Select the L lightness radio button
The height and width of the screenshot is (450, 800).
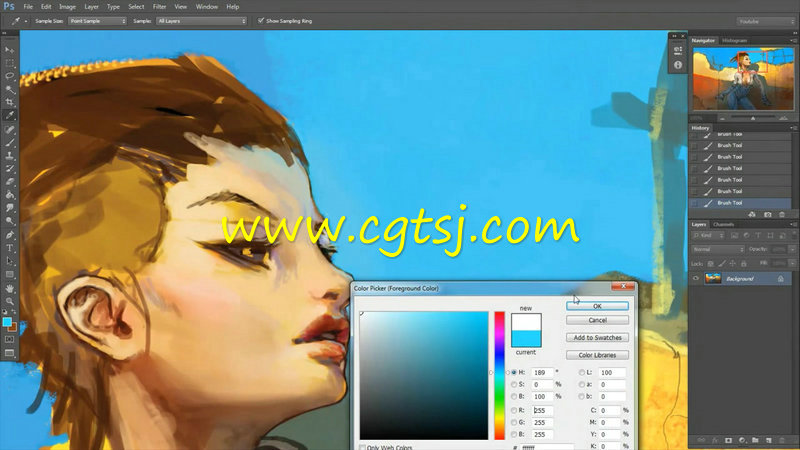[582, 372]
